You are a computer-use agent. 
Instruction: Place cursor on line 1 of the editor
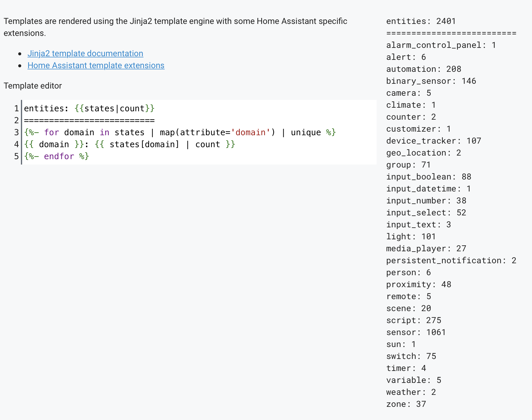90,108
